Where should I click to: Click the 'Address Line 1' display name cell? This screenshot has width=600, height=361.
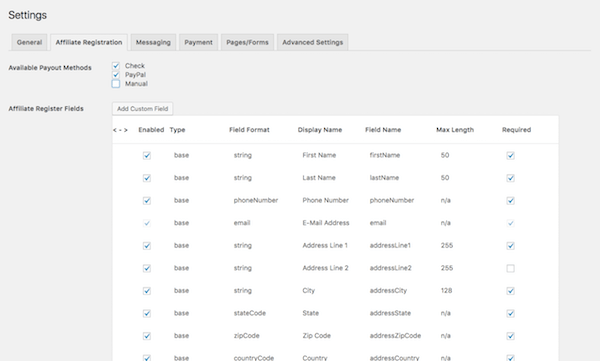[x=325, y=245]
